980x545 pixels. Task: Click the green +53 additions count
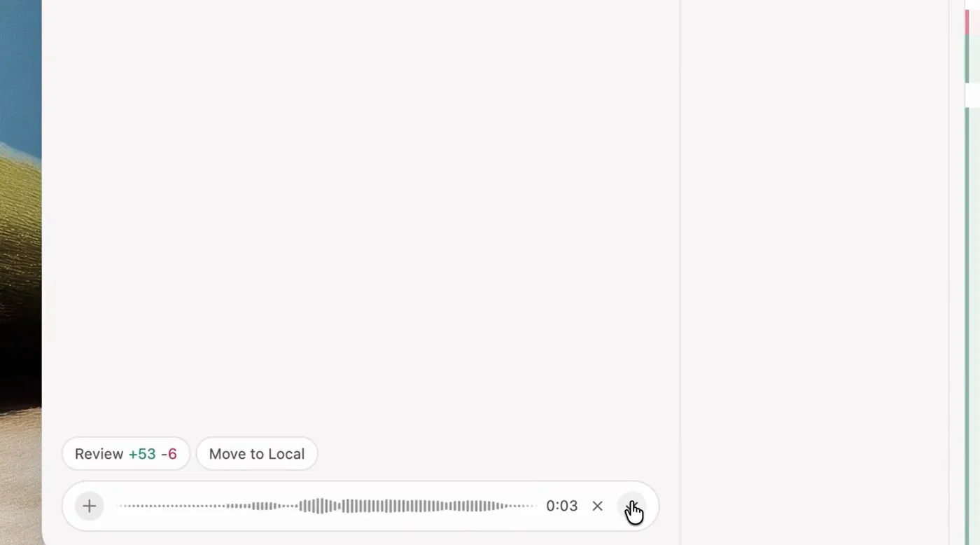point(142,454)
